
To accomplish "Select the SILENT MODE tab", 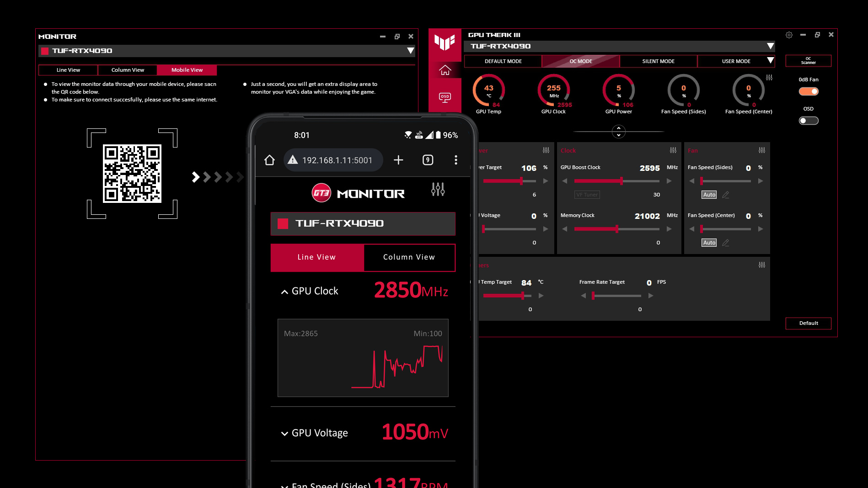I will pos(658,61).
